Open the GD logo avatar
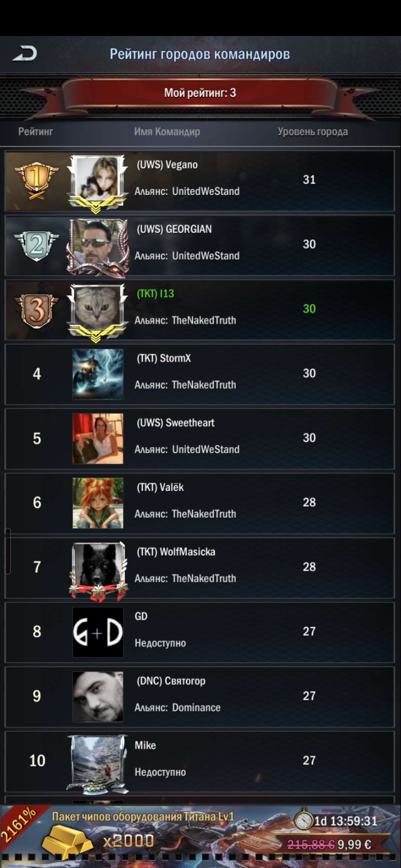 click(98, 632)
